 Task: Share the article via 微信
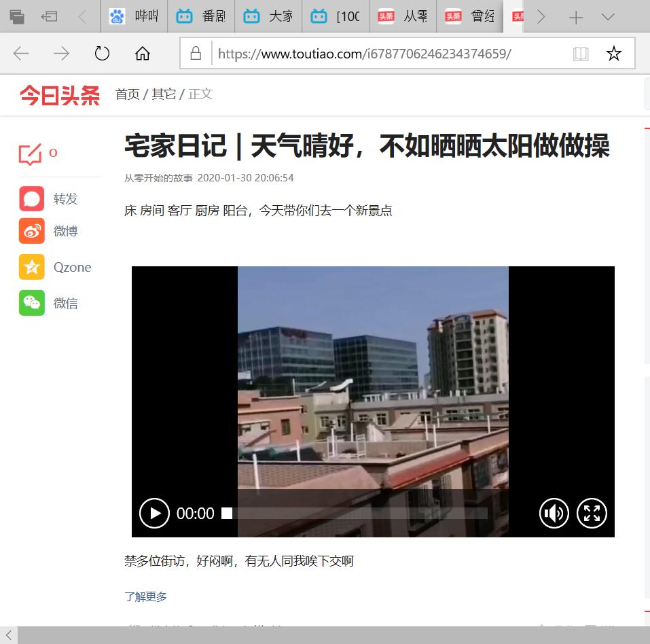point(31,302)
